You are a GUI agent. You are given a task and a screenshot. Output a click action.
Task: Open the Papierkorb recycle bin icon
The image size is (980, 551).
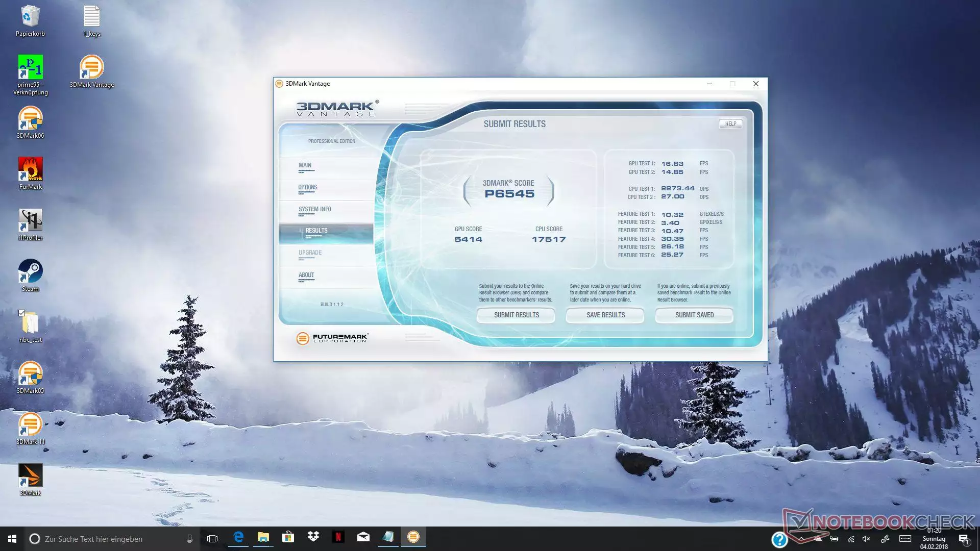point(30,21)
